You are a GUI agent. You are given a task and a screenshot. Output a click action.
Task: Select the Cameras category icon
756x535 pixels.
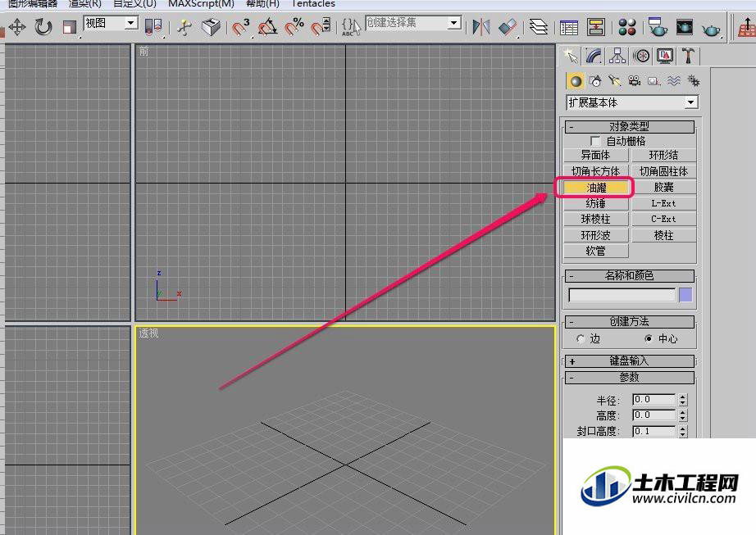pos(634,81)
